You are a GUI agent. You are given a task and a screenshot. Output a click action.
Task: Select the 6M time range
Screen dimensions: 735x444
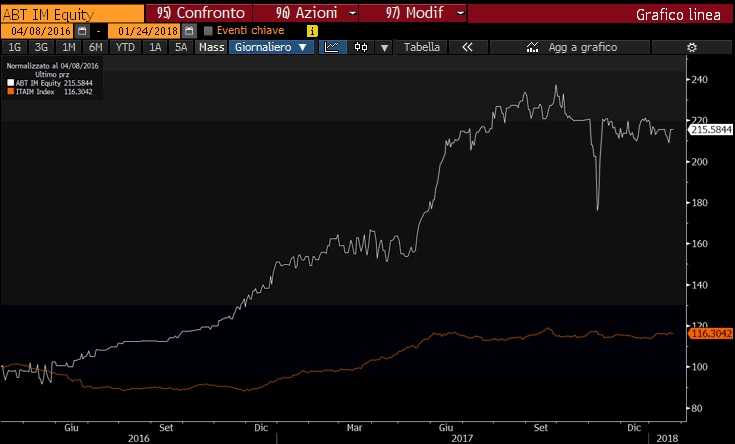point(95,47)
